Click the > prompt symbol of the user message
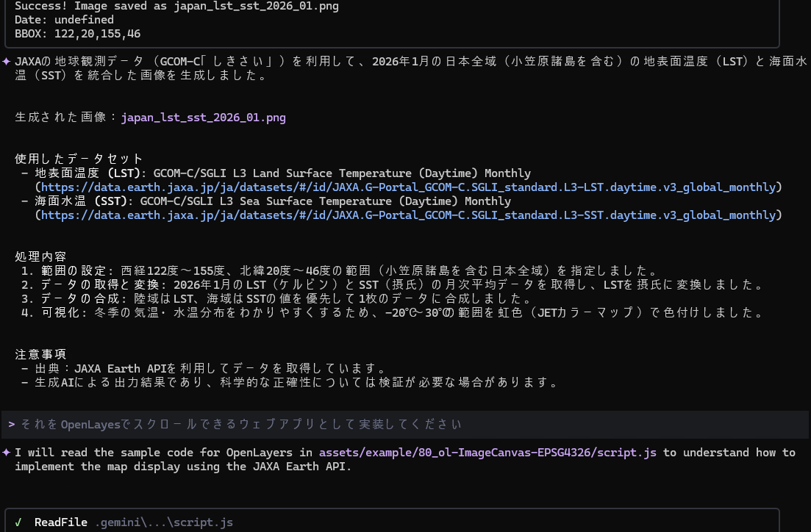The width and height of the screenshot is (811, 532). pos(12,425)
